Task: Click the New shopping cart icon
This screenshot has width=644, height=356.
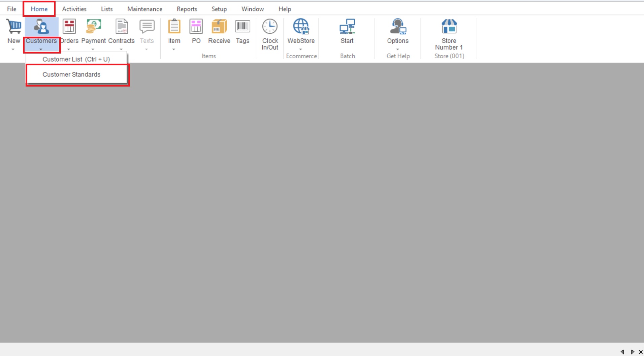Action: pos(14,26)
